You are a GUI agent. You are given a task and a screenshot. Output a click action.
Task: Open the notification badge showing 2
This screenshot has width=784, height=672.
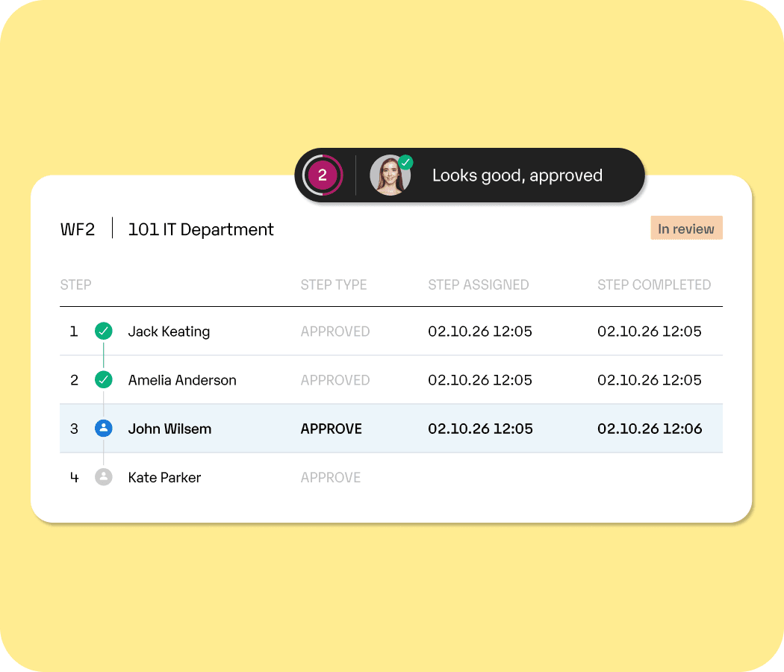[324, 175]
